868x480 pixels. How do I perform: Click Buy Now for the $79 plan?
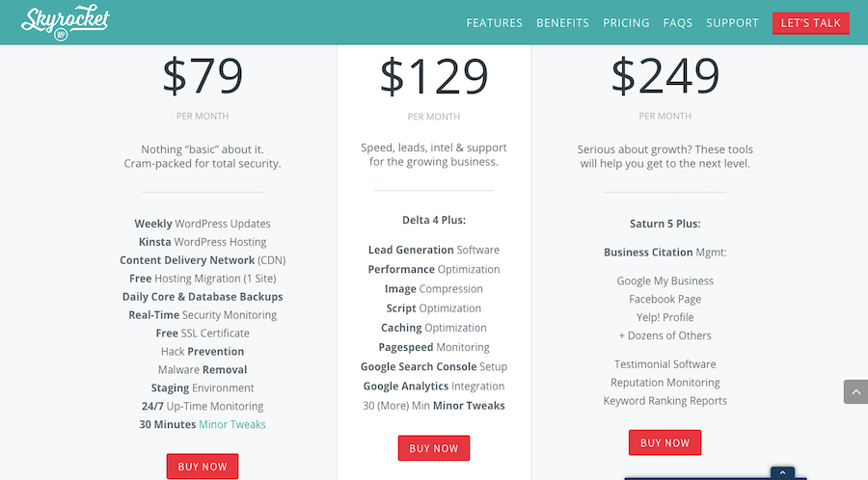point(203,467)
